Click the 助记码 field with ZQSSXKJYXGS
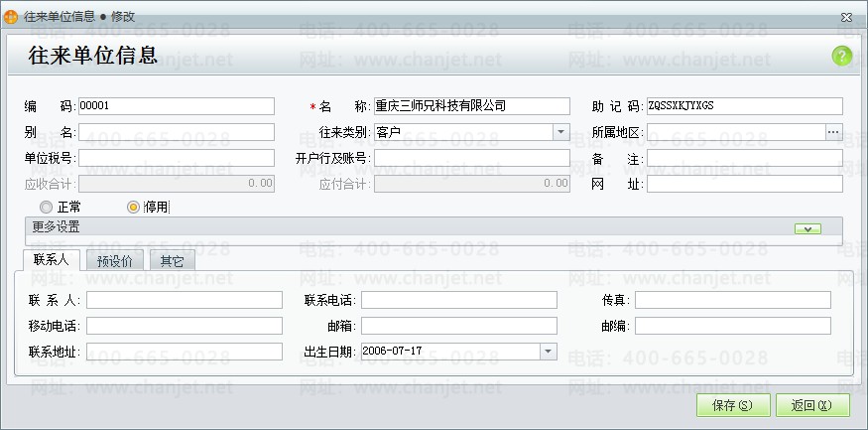The width and height of the screenshot is (868, 430). [745, 106]
